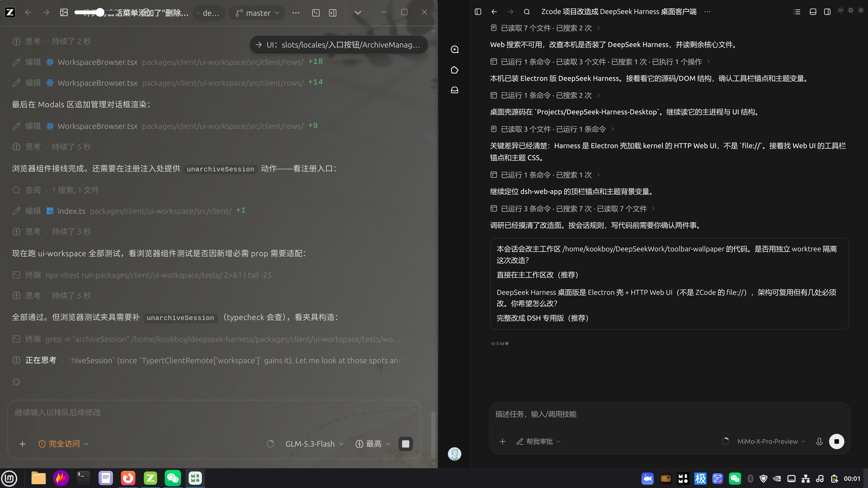Click the left chat vertical scrollbar

[433, 434]
